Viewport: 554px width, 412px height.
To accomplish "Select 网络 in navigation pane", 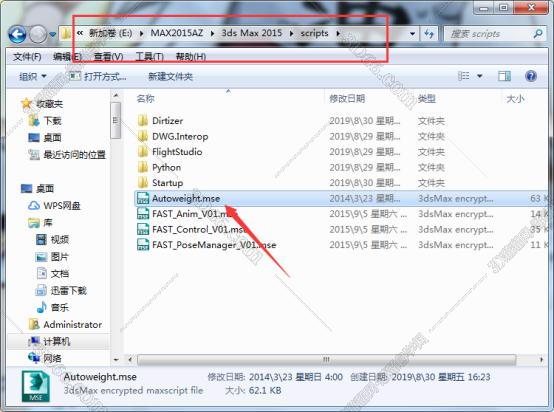I will (52, 358).
